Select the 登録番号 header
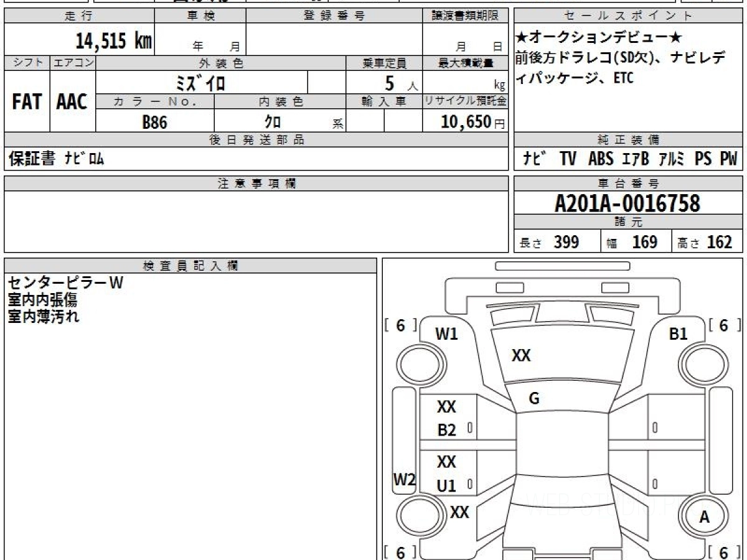This screenshot has height=560, width=747. tap(334, 16)
